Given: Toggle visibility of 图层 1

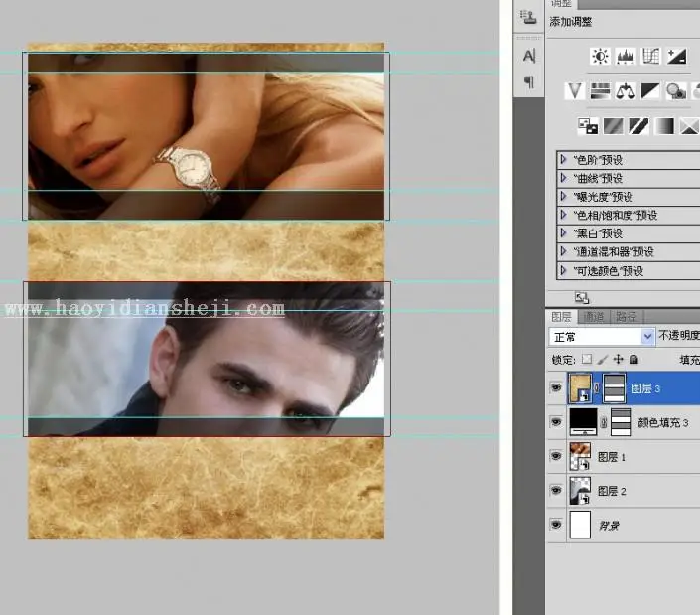Looking at the screenshot, I should click(556, 456).
